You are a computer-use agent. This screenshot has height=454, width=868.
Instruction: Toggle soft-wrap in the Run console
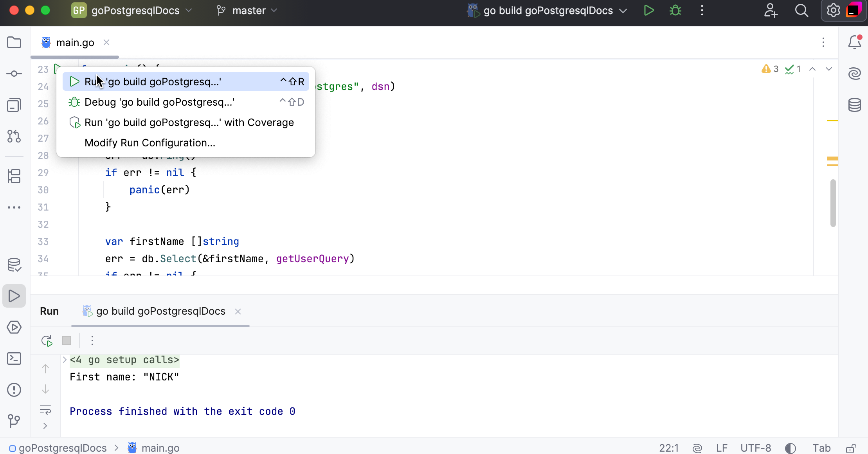pyautogui.click(x=45, y=410)
